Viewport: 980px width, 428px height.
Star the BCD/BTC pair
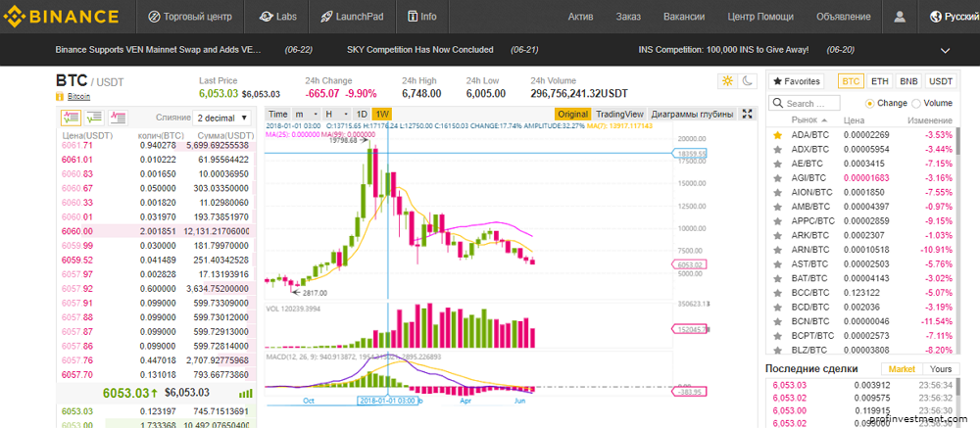click(777, 307)
